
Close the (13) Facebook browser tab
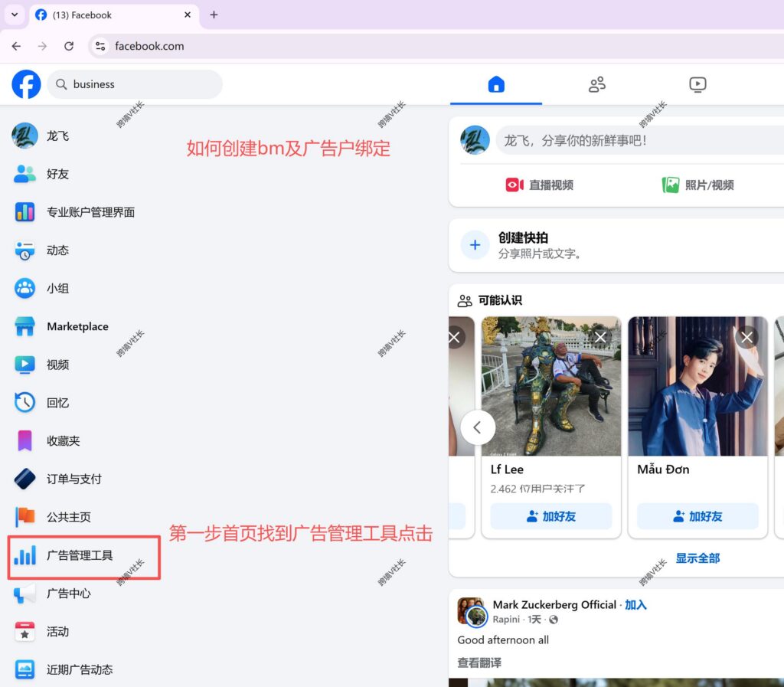188,15
